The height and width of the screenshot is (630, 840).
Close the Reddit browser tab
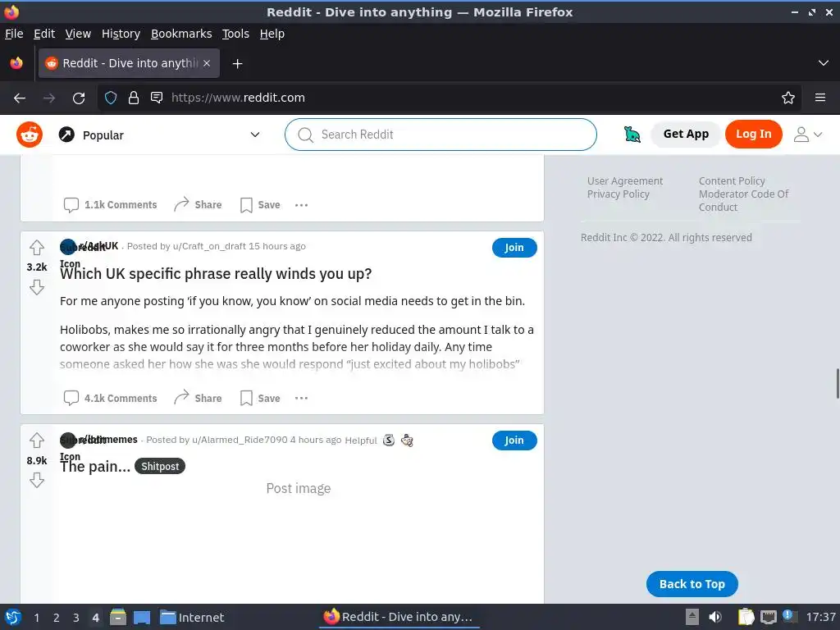coord(207,63)
